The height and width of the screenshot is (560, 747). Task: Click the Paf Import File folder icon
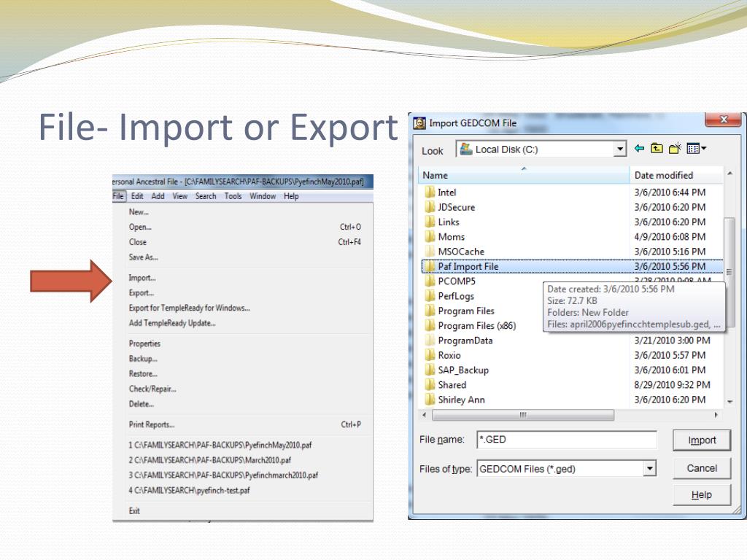(430, 266)
